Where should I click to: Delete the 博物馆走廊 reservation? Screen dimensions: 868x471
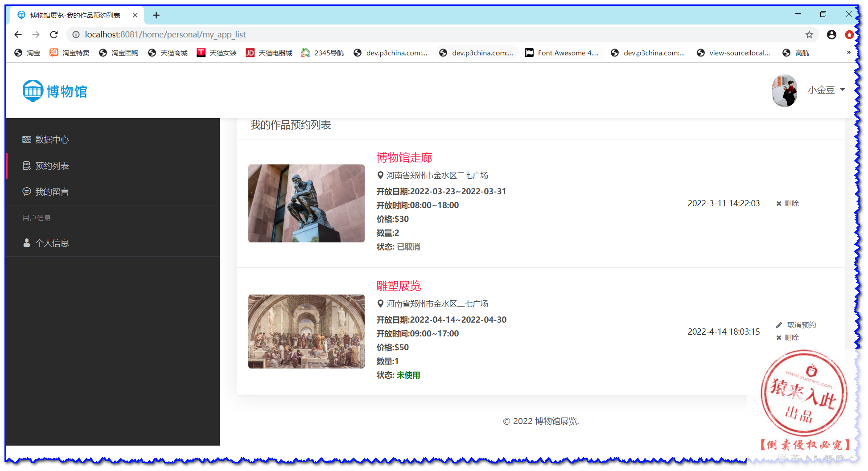point(787,203)
